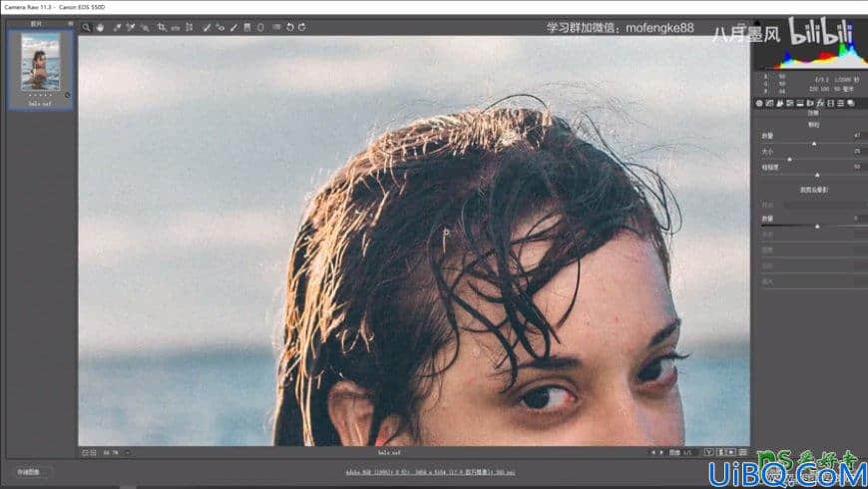The image size is (868, 489).
Task: Click the grain size value field showing 25
Action: pyautogui.click(x=857, y=151)
